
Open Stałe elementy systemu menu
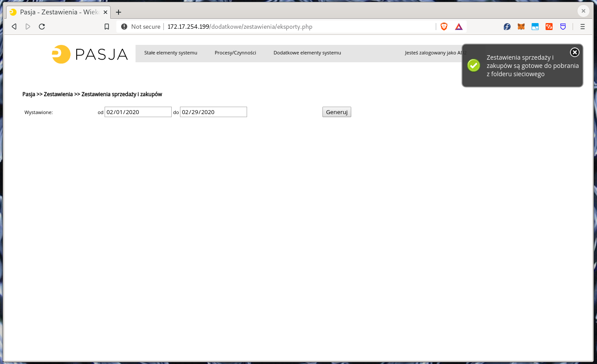coord(171,53)
